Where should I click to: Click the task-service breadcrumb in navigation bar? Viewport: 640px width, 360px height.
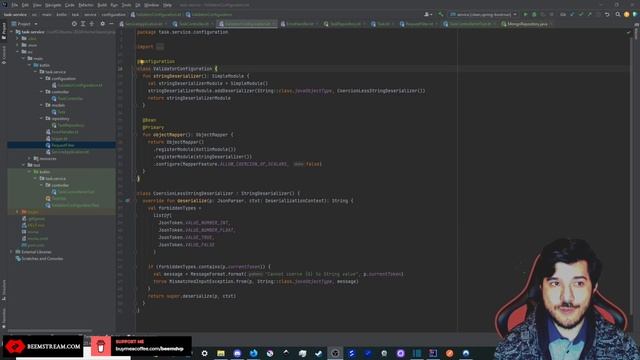click(15, 15)
